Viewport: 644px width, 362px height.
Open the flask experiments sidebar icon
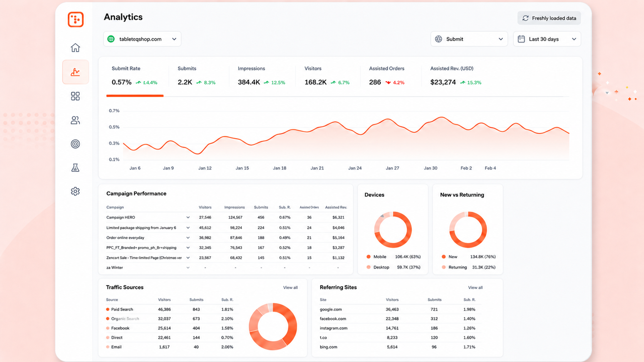click(75, 168)
